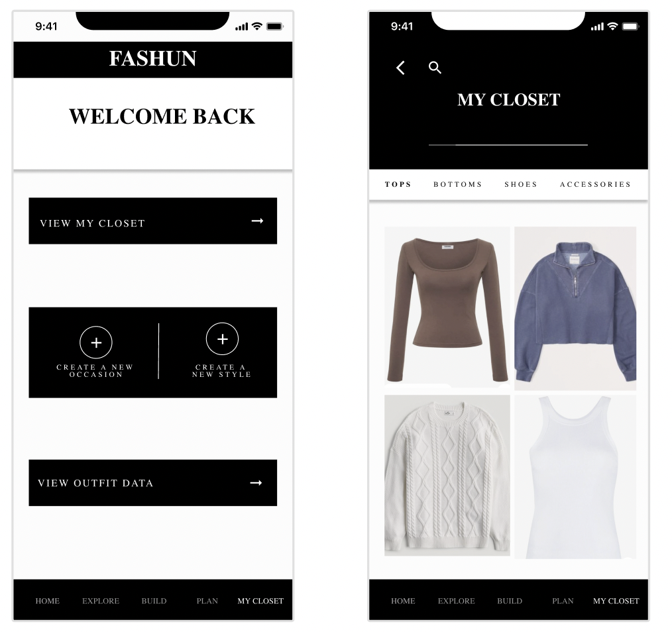Tap the left phone's Wi-Fi icon
672x632 pixels.
tap(256, 26)
